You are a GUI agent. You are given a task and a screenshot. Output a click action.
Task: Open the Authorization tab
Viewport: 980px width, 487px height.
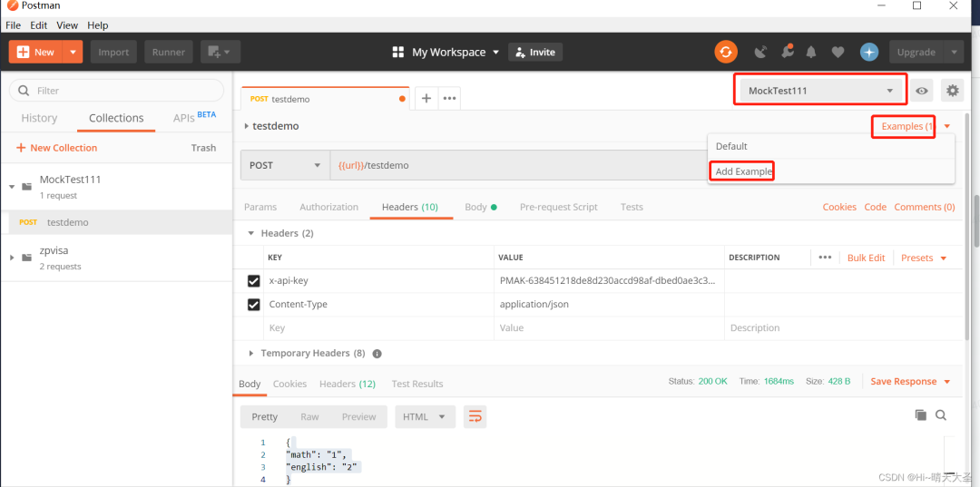[x=328, y=207]
